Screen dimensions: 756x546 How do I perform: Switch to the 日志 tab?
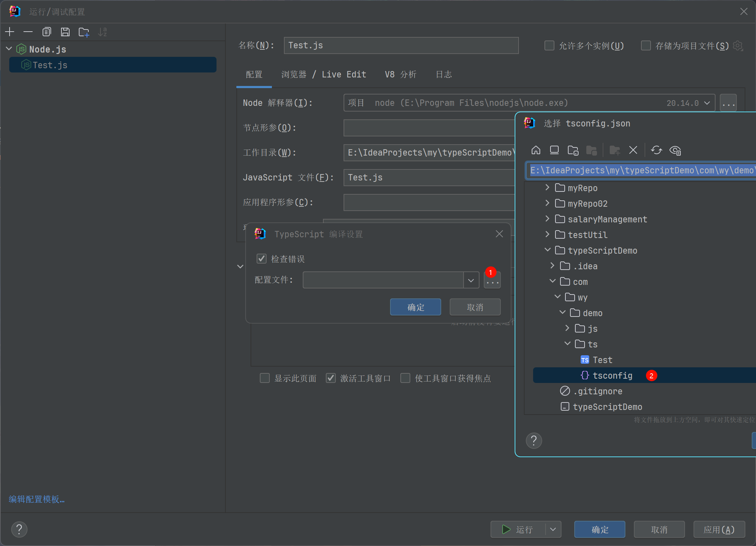tap(444, 75)
